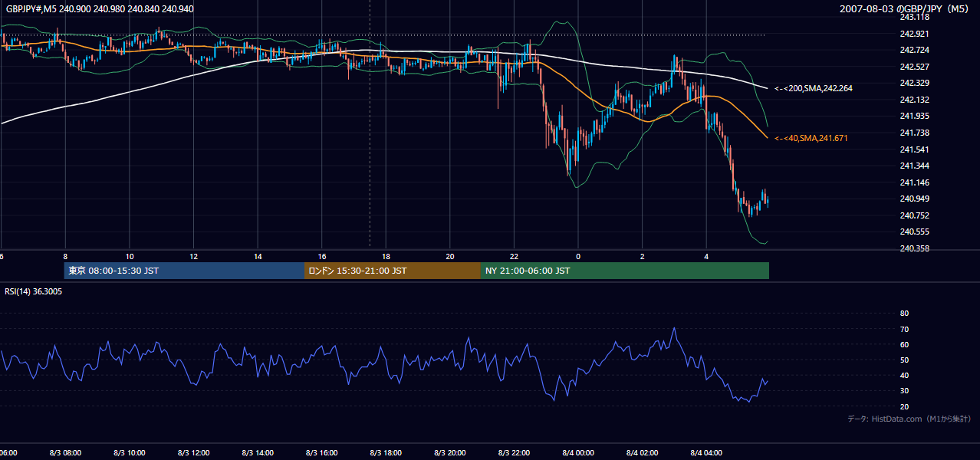Click price axis value 242.921
The width and height of the screenshot is (980, 460).
pos(914,34)
